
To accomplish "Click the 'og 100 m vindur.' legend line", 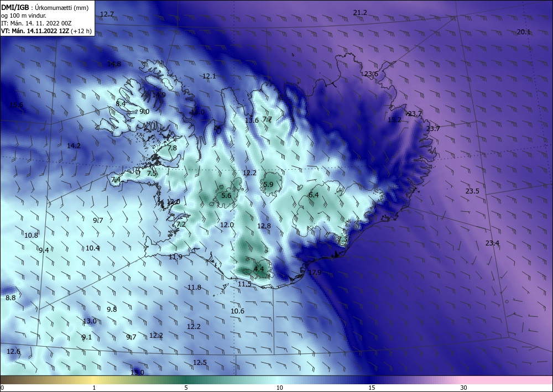I will (24, 15).
